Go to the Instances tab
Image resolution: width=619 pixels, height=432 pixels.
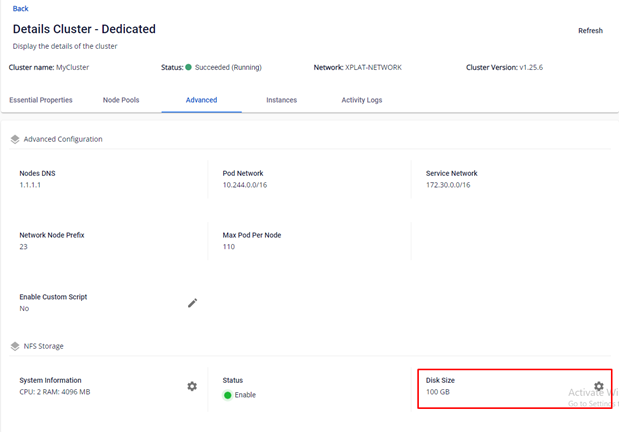(x=281, y=100)
